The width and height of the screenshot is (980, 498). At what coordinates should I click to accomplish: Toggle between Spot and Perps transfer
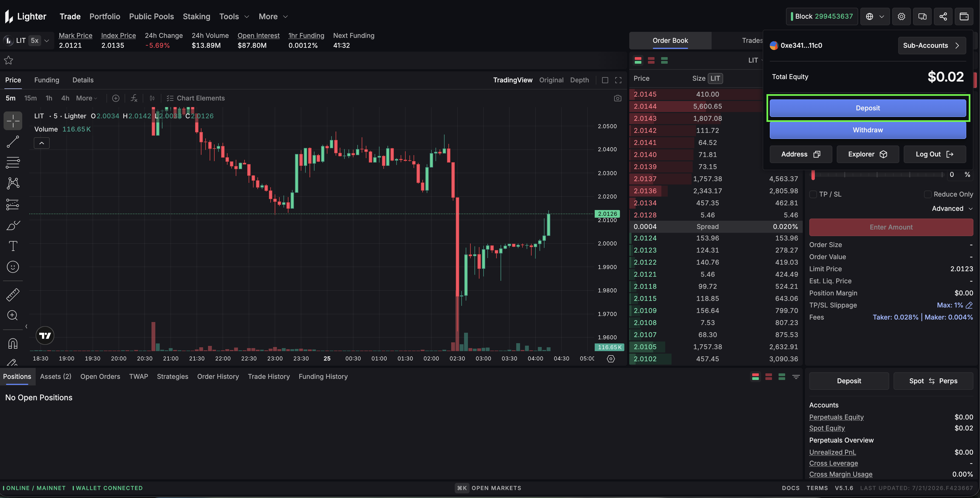pos(933,381)
